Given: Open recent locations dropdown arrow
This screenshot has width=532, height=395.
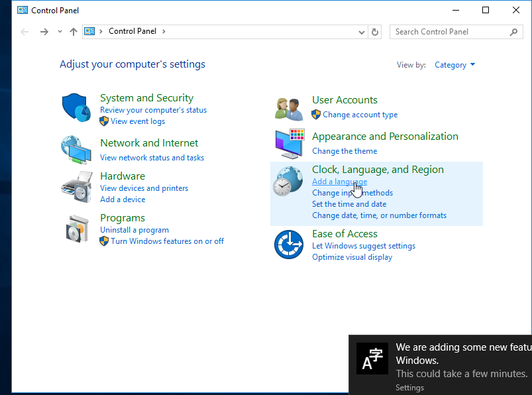Looking at the screenshot, I should [60, 32].
